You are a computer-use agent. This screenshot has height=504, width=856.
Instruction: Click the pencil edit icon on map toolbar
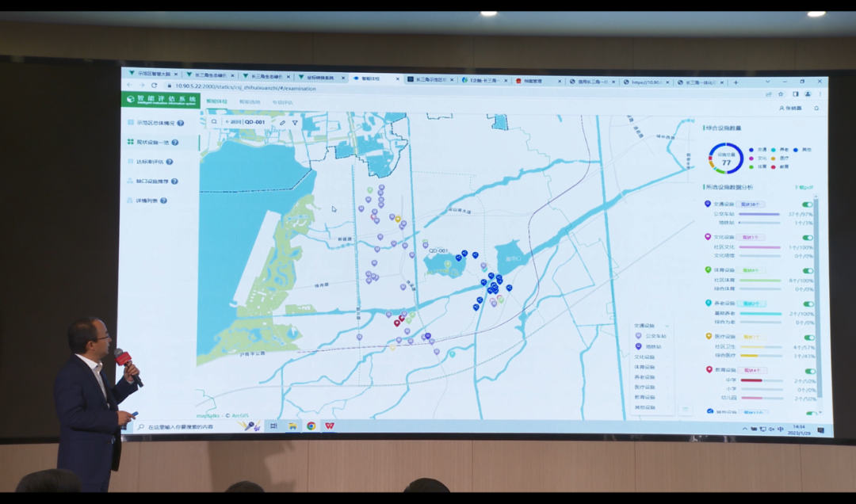pos(282,122)
